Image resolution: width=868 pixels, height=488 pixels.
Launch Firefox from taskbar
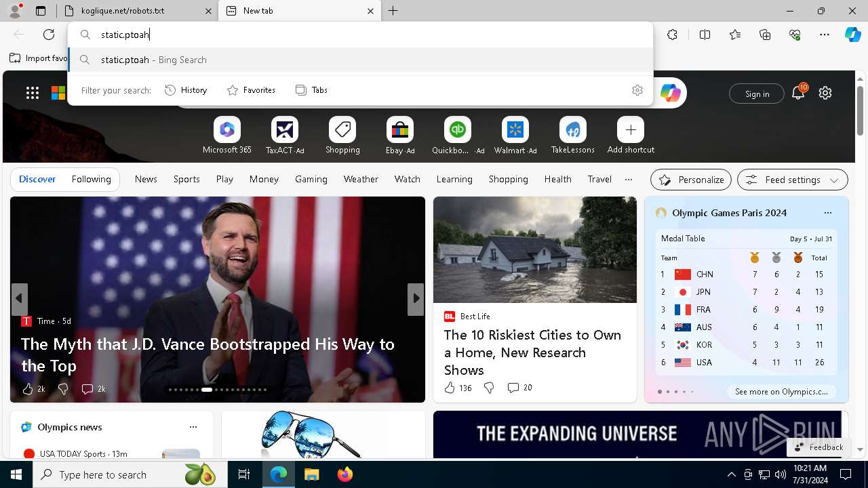tap(345, 474)
